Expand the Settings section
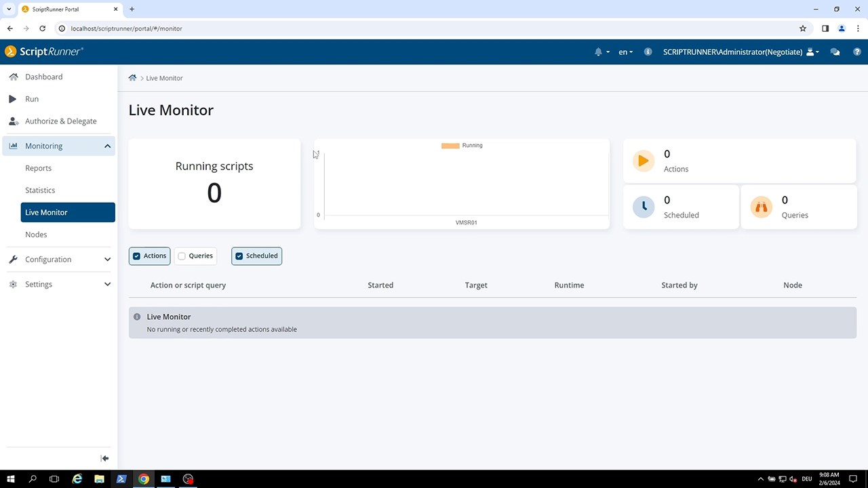Viewport: 868px width, 488px height. (x=59, y=285)
